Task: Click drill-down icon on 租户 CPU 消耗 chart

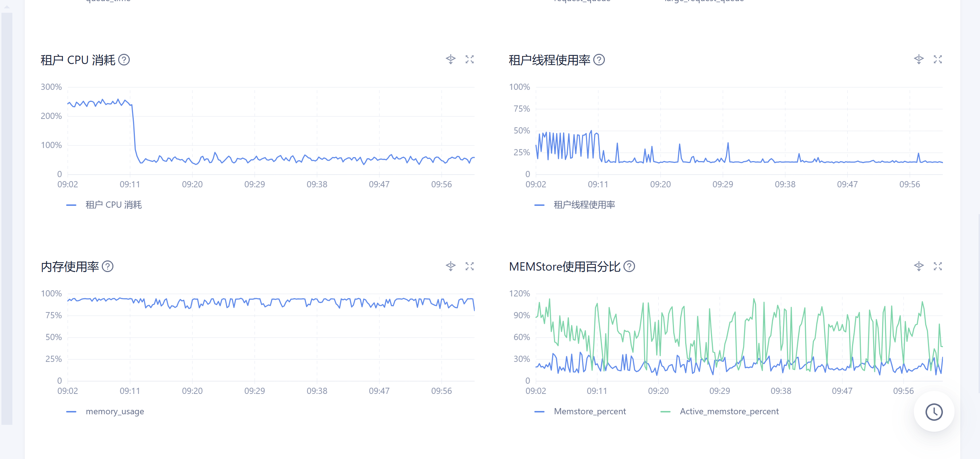Action: coord(450,59)
